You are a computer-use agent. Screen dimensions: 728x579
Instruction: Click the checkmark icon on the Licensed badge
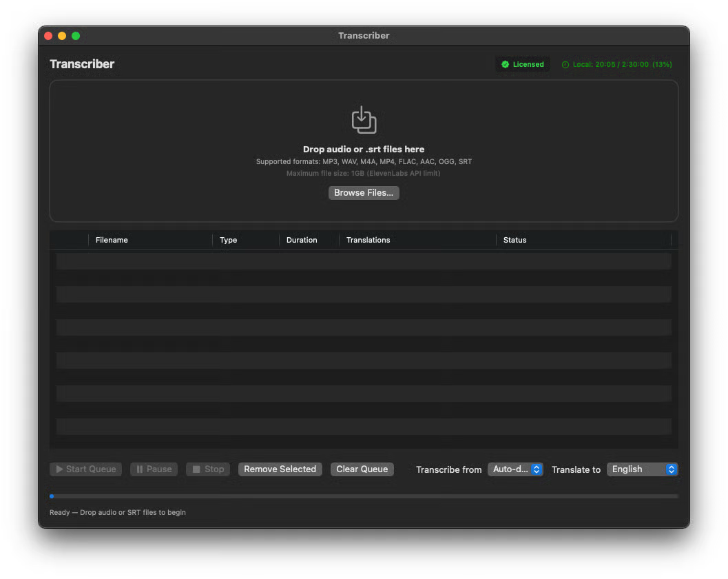pos(506,63)
